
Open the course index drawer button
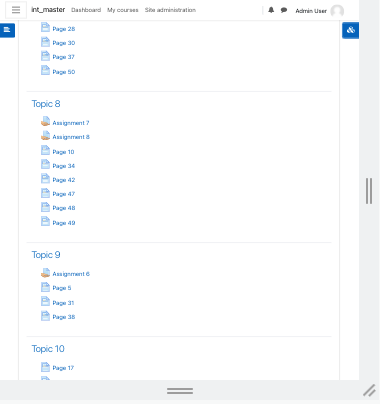click(x=7, y=30)
